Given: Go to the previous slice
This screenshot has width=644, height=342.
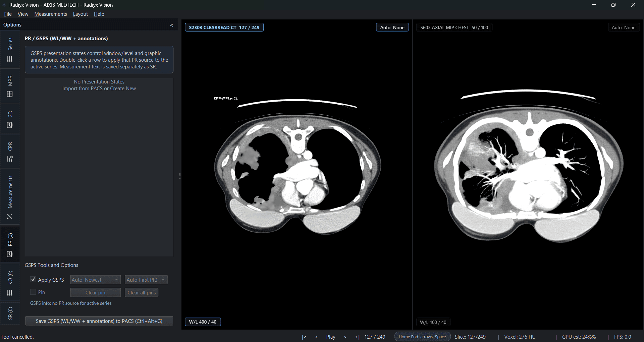Looking at the screenshot, I should [x=316, y=337].
